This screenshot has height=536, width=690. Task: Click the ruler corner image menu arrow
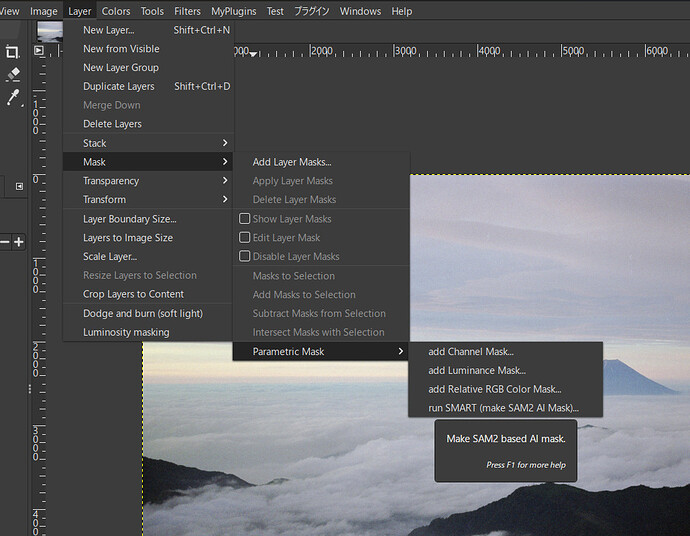[39, 50]
